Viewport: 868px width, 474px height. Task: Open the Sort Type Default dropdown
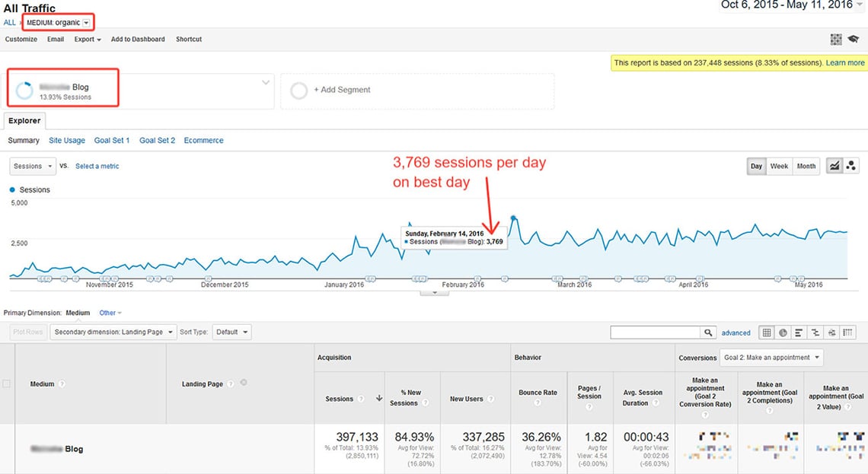coord(232,332)
